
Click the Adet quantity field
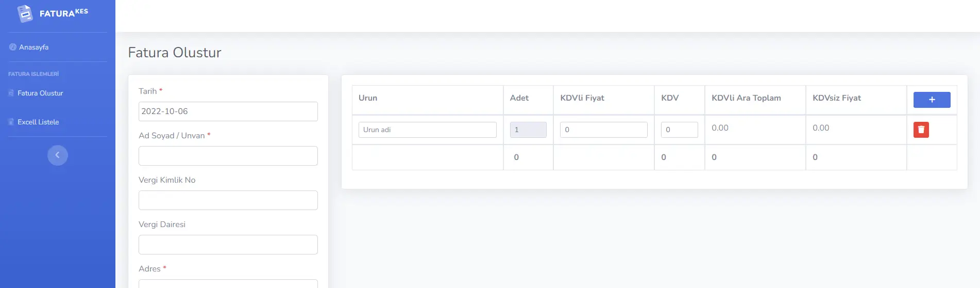[528, 130]
